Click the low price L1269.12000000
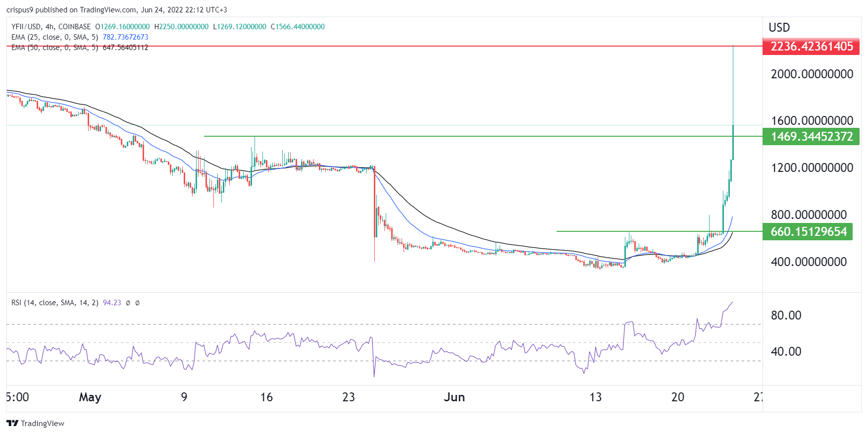This screenshot has width=868, height=434. [x=240, y=27]
